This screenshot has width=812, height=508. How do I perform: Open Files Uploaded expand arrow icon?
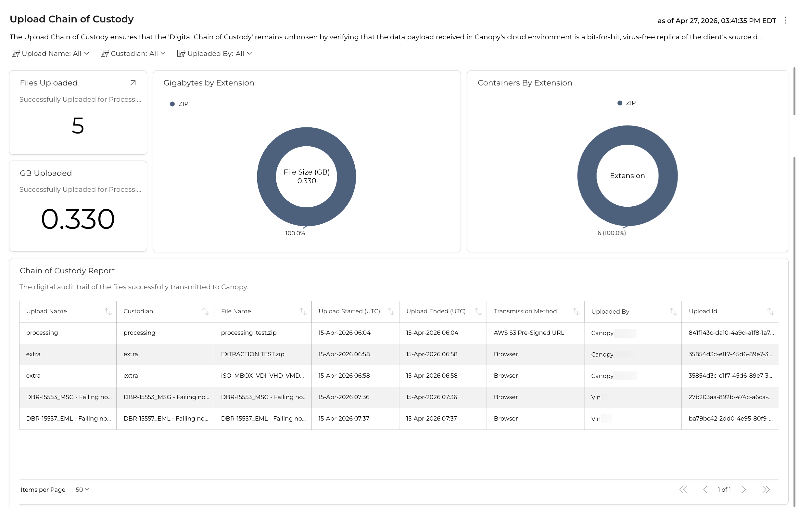133,83
